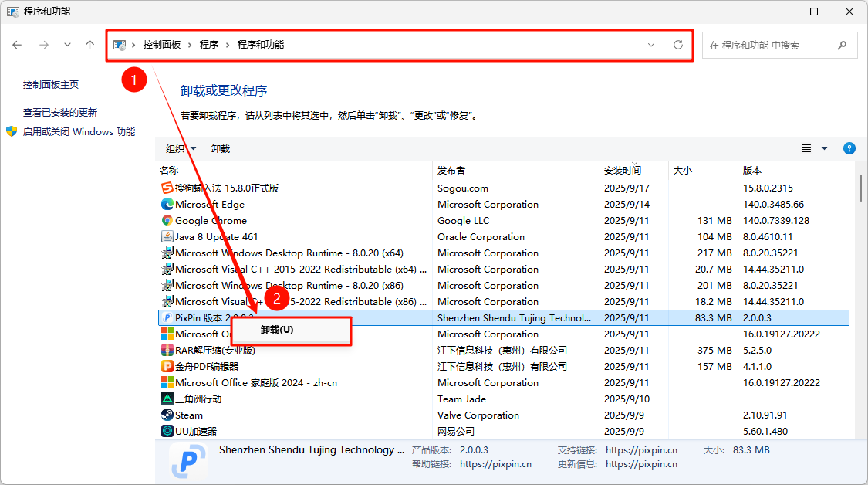868x485 pixels.
Task: Select the Oracle Corporation publisher cell
Action: click(481, 236)
